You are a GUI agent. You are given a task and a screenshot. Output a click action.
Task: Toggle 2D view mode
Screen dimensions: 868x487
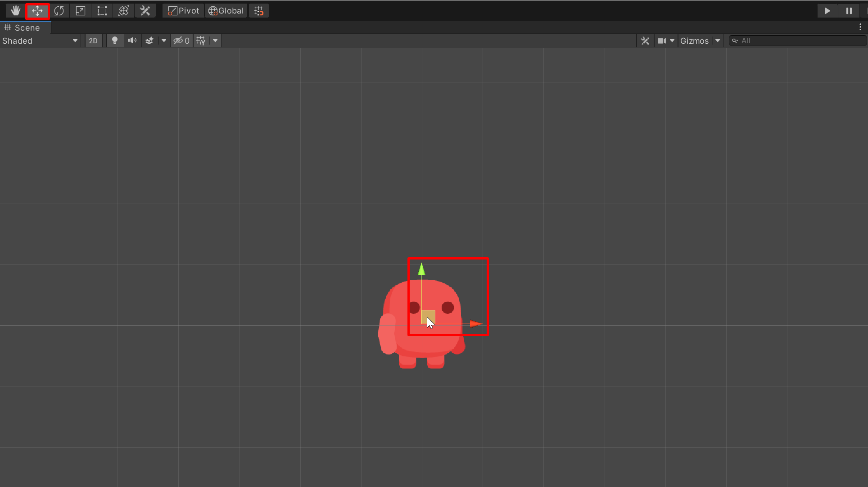(x=93, y=41)
